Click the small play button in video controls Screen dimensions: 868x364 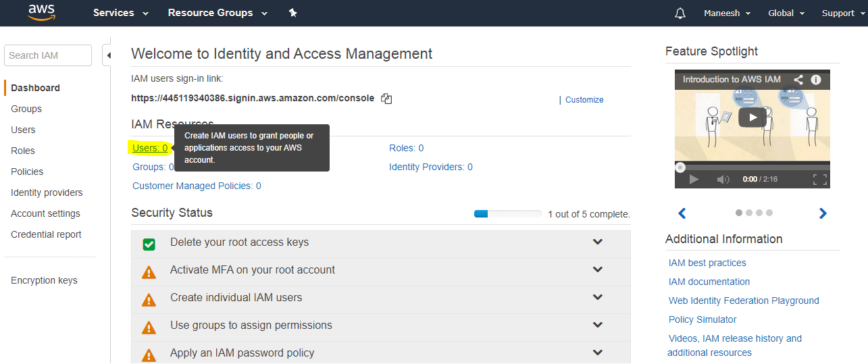click(x=694, y=179)
